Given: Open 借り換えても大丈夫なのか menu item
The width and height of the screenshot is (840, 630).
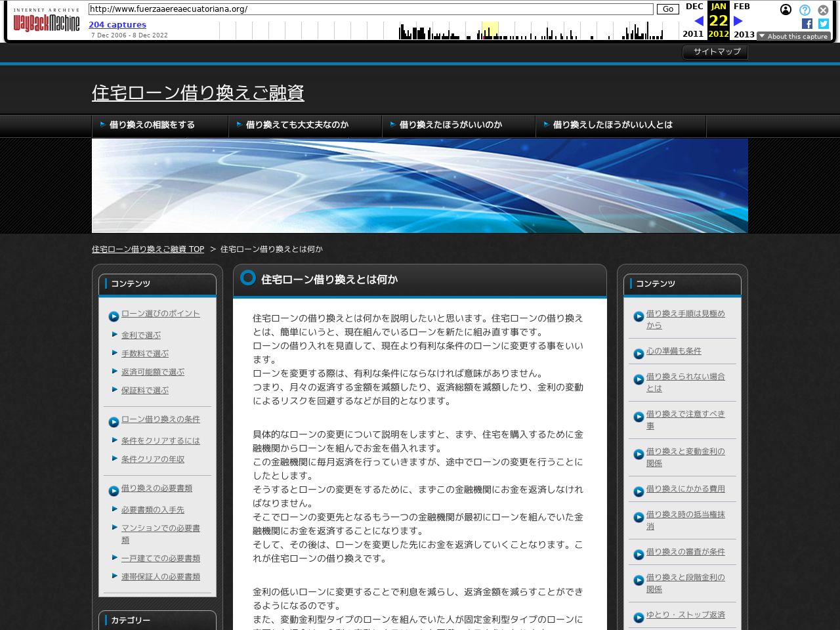Looking at the screenshot, I should [x=297, y=125].
